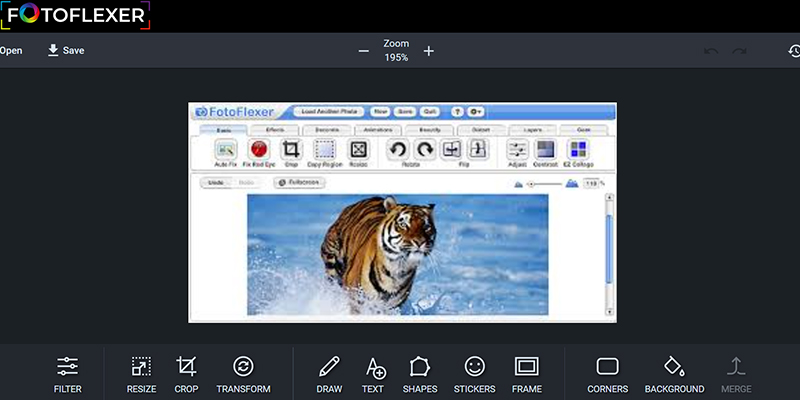
Task: Click Fix Red Eye icon in the photo
Action: point(259,149)
